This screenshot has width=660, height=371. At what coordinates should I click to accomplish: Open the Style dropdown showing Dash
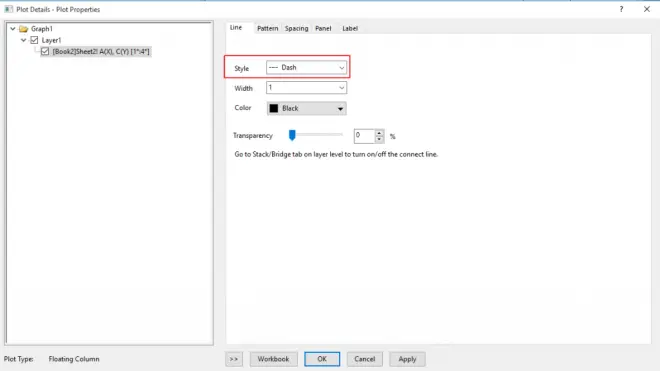pos(306,67)
